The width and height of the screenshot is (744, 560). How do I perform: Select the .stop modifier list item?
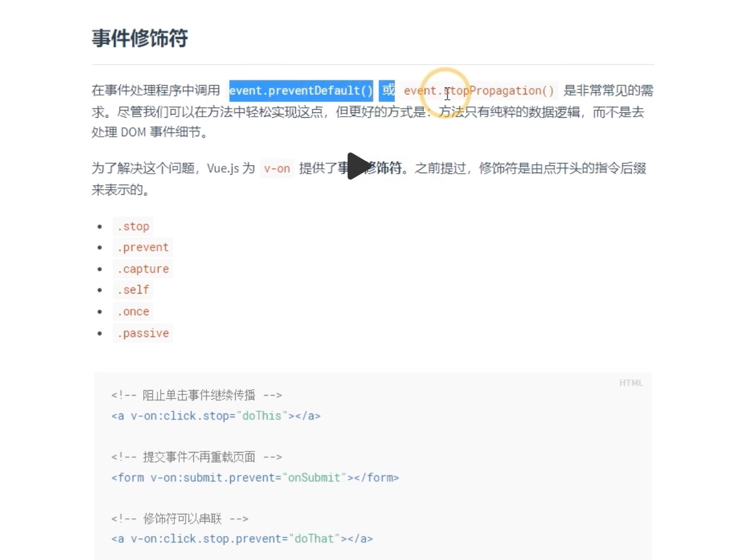(133, 226)
